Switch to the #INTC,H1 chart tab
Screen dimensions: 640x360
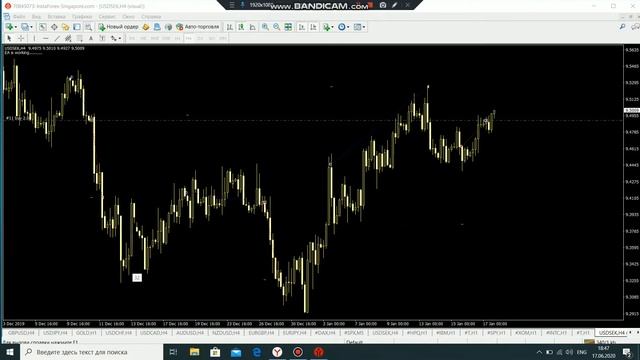pyautogui.click(x=556, y=333)
